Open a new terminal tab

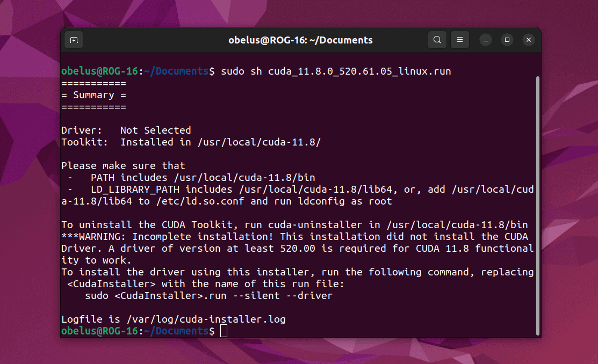pos(74,40)
